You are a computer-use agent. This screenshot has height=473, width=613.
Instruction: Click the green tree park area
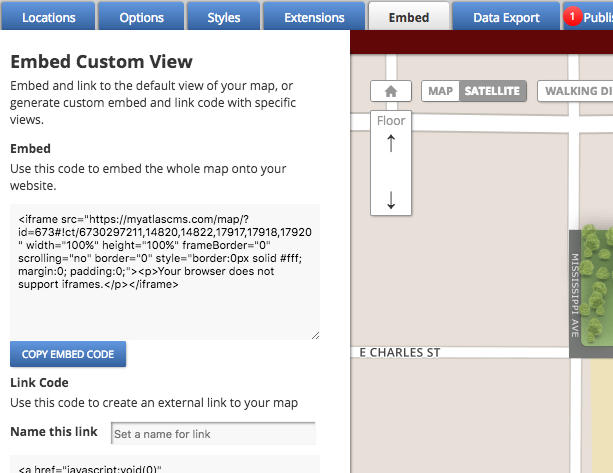click(x=597, y=285)
